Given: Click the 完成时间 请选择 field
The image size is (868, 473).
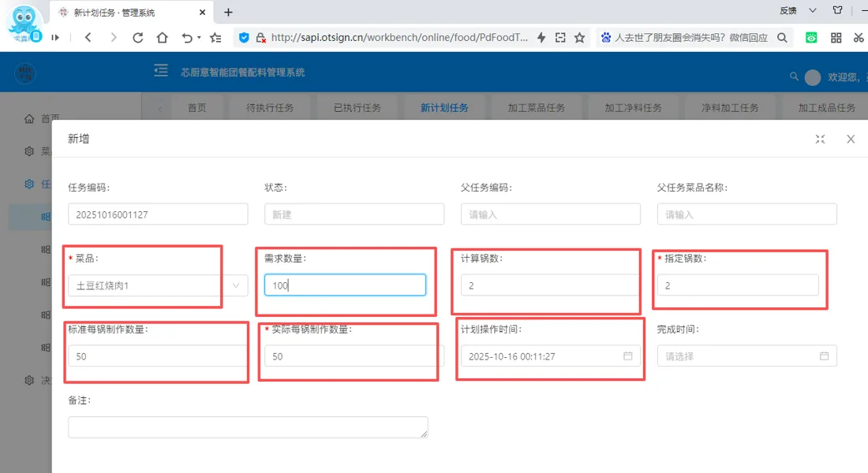Looking at the screenshot, I should coord(747,356).
